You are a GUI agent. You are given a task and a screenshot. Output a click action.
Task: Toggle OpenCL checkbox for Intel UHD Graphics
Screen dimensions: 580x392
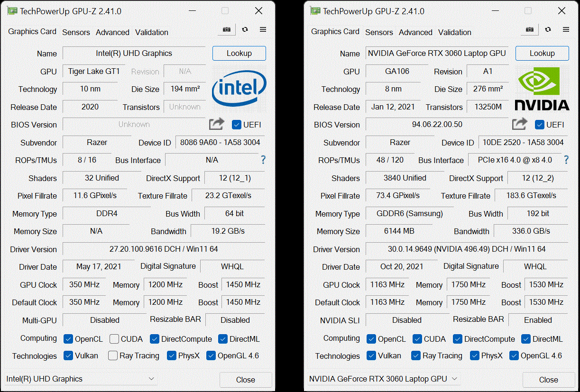[68, 339]
